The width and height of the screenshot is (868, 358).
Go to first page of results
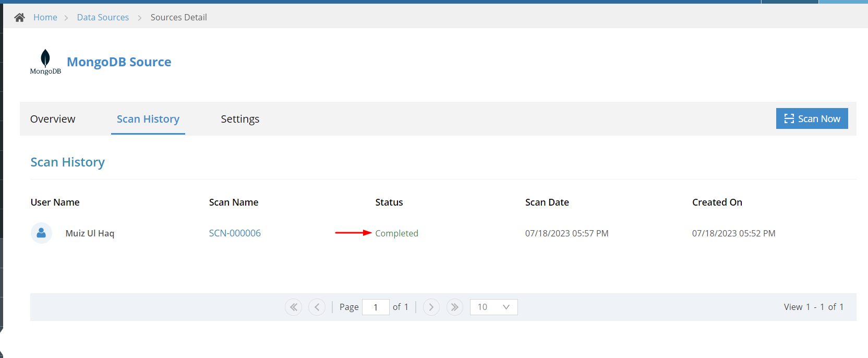294,307
